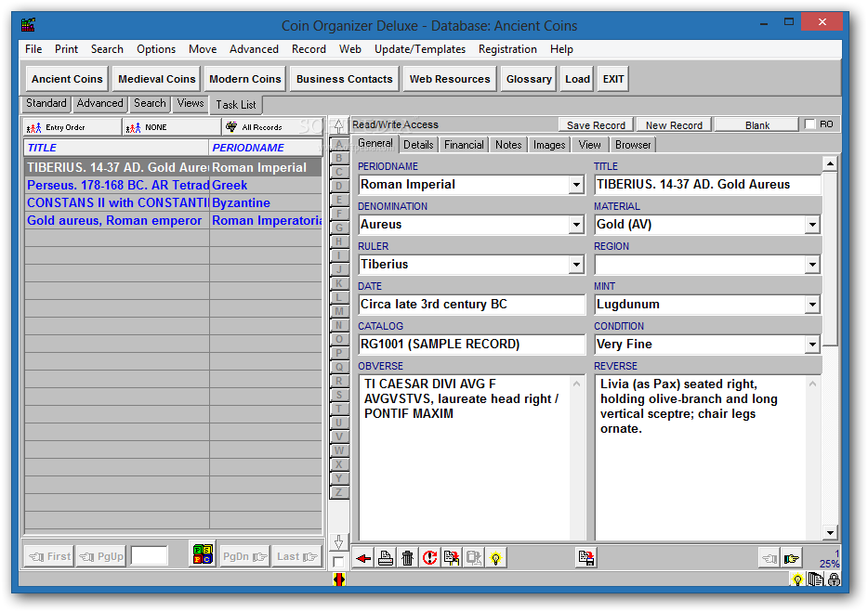
Task: Click the status bar padlock icon
Action: (x=834, y=579)
